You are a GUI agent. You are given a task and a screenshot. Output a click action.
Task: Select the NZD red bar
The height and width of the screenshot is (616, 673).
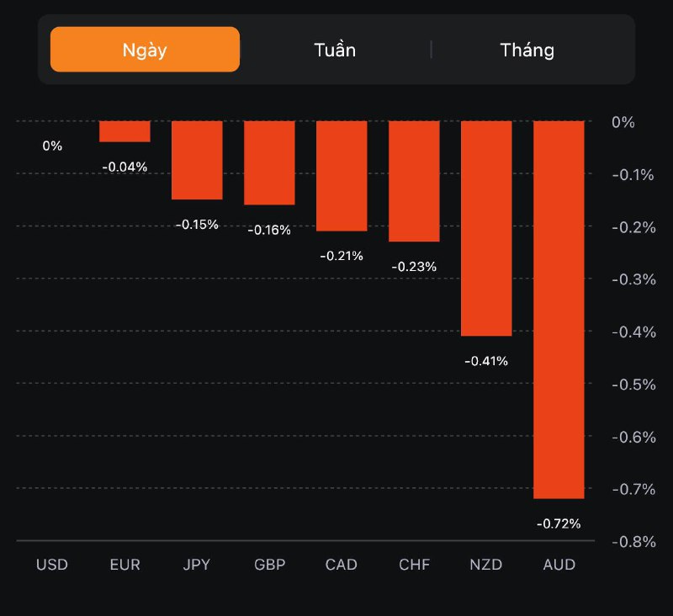[486, 228]
